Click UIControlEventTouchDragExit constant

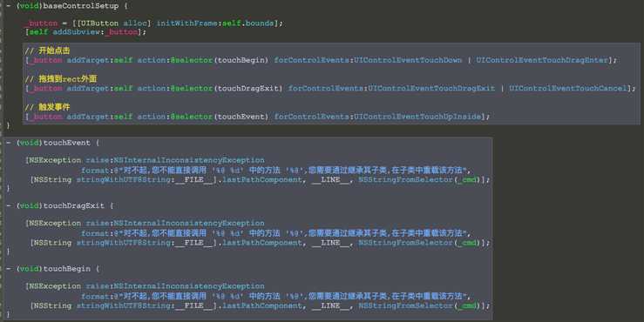point(431,88)
